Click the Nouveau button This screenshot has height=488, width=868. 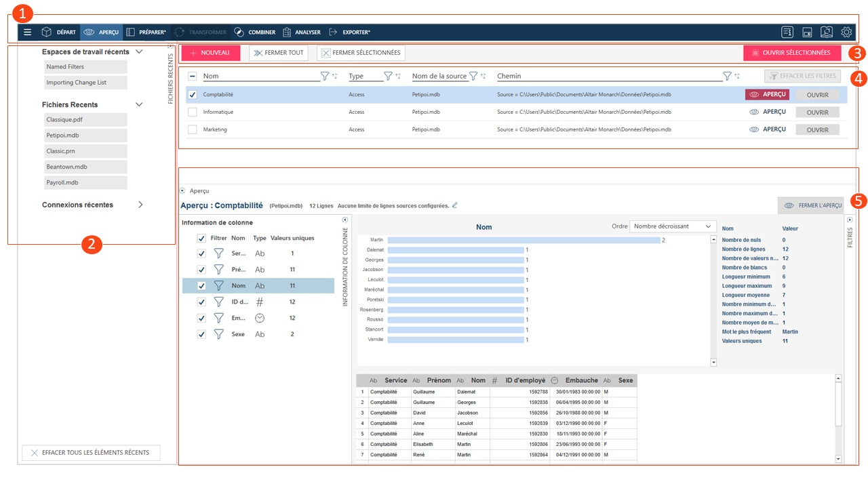pos(210,53)
